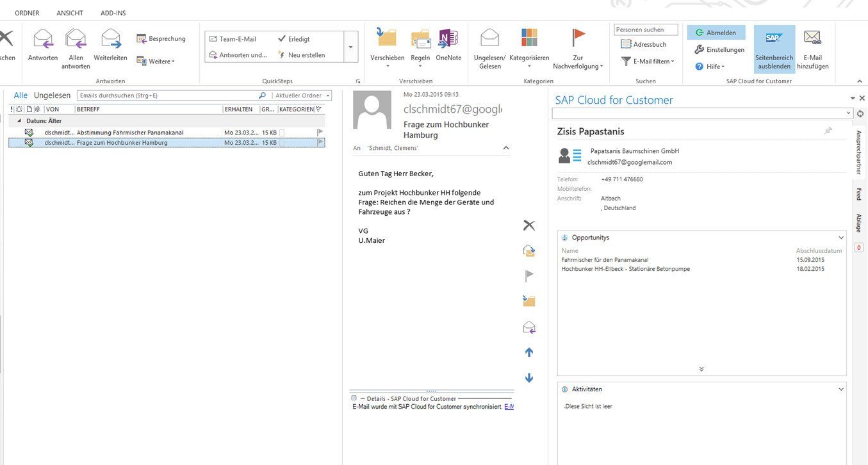Viewport: 868px width, 465px height.
Task: Open the Hilfe dropdown
Action: point(710,67)
